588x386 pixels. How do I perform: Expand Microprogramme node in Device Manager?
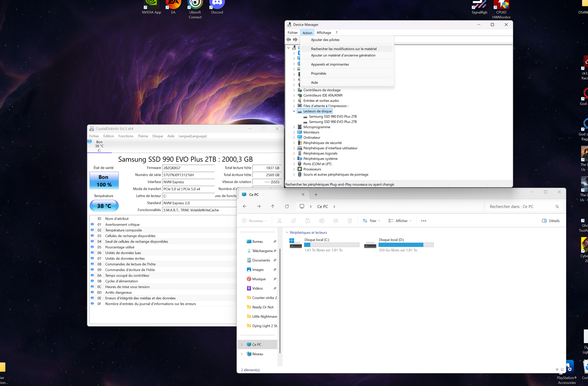pyautogui.click(x=294, y=127)
